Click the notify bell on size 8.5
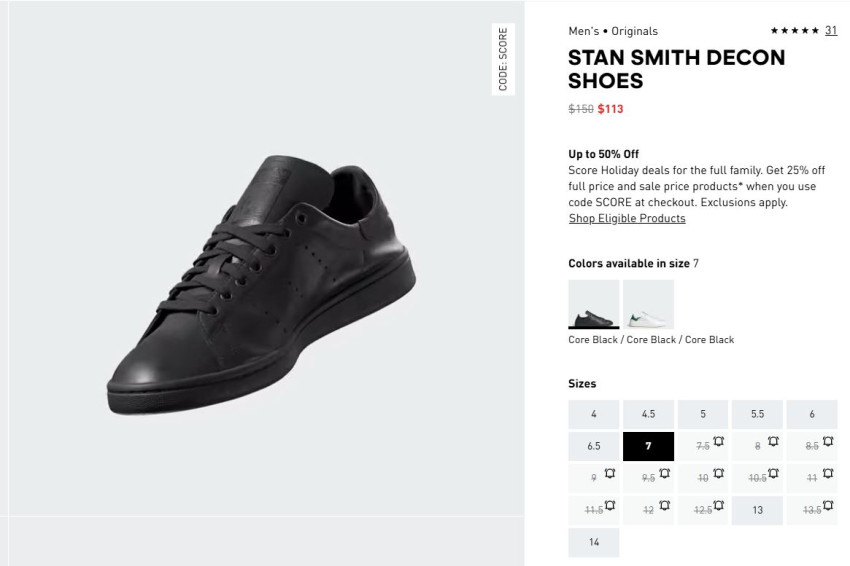The width and height of the screenshot is (850, 566). (828, 441)
